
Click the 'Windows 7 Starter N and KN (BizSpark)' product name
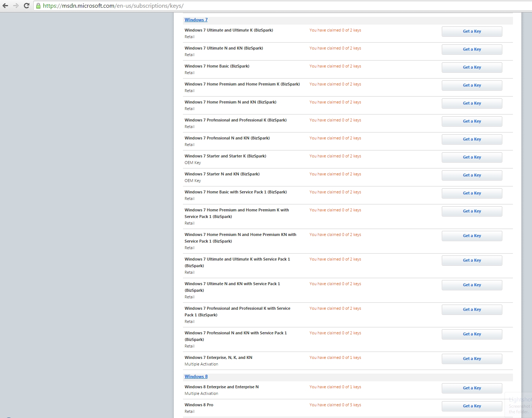click(x=222, y=174)
